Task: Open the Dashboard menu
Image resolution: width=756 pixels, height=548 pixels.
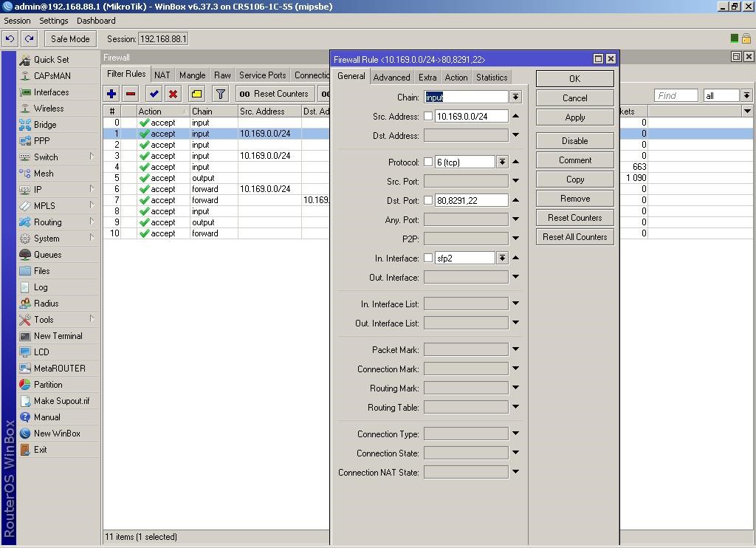Action: pos(96,21)
